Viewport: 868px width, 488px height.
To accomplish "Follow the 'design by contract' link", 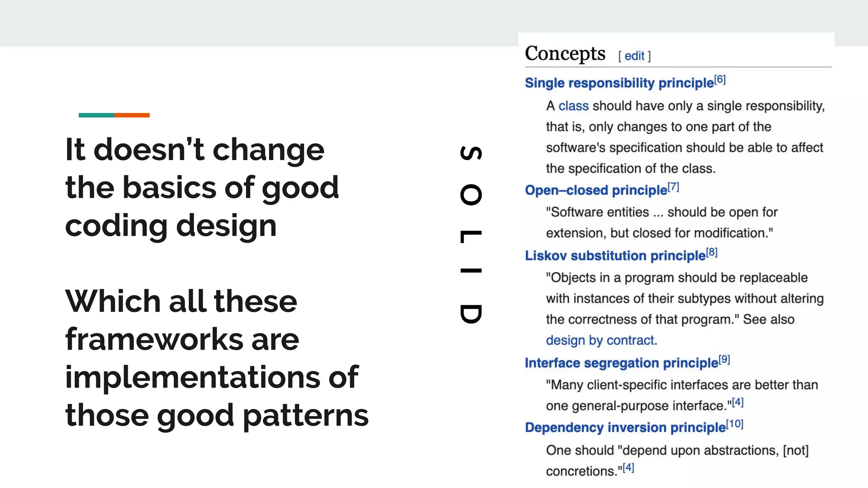I will [x=600, y=341].
